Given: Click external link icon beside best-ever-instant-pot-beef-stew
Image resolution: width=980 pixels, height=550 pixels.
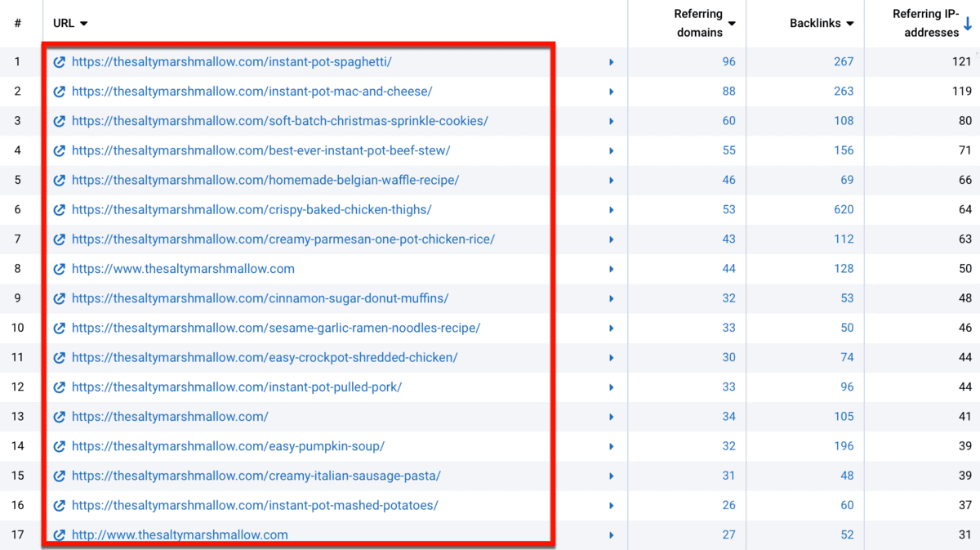Looking at the screenshot, I should click(x=59, y=150).
